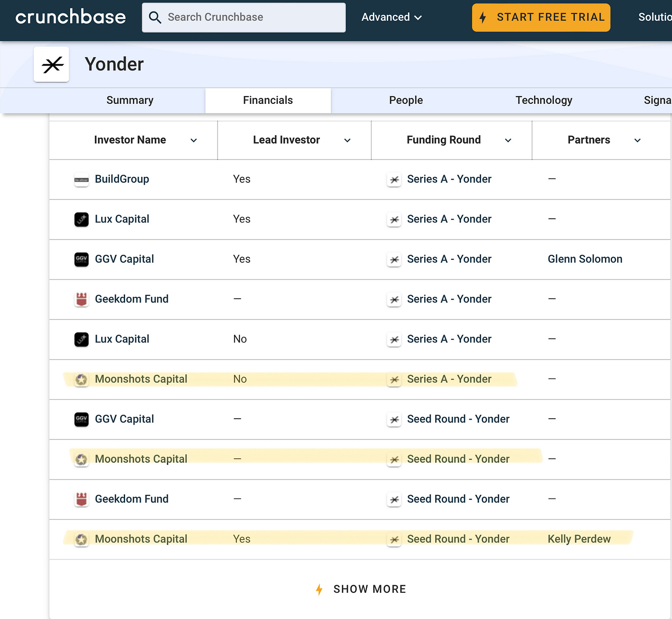Open the BuildGroup investor link
Screen dimensions: 672x619
pyautogui.click(x=122, y=179)
